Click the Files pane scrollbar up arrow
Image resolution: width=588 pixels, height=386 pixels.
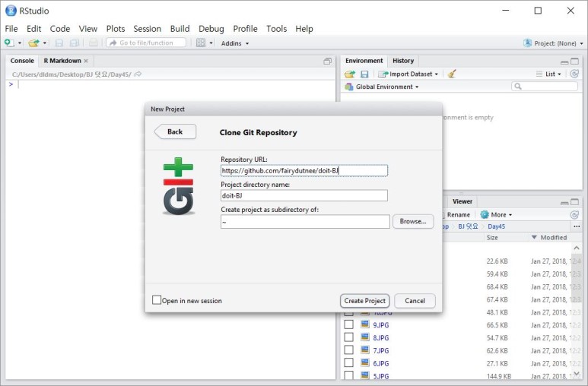point(577,248)
